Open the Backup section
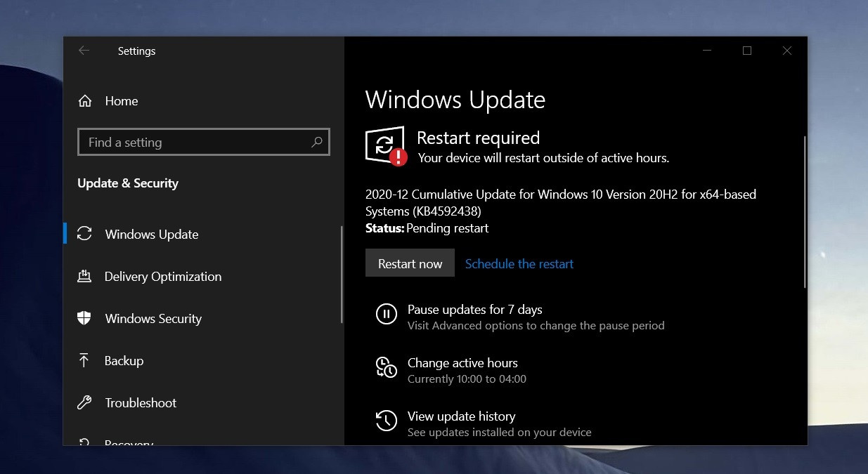 click(x=125, y=361)
